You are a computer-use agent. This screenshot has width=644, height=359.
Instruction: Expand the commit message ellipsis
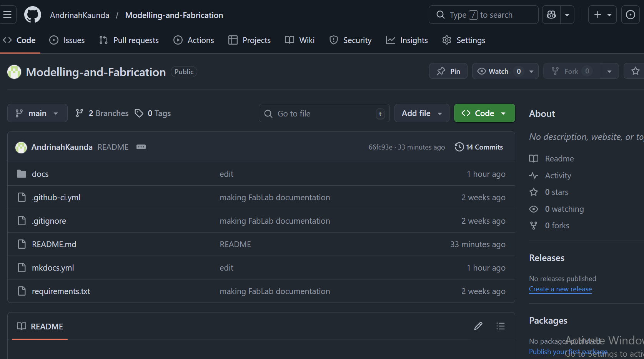pos(141,147)
